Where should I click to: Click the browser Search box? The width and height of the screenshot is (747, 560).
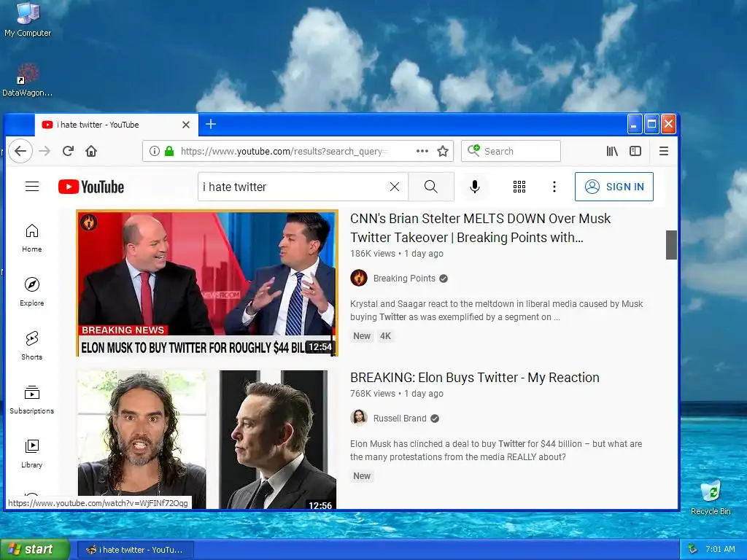pos(511,151)
